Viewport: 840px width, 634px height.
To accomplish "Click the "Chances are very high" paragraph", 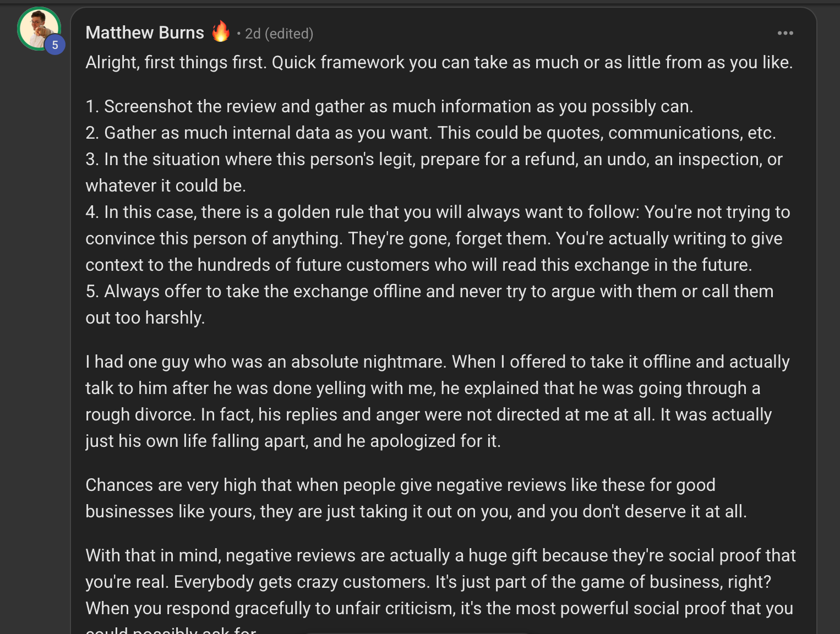I will 400,485.
